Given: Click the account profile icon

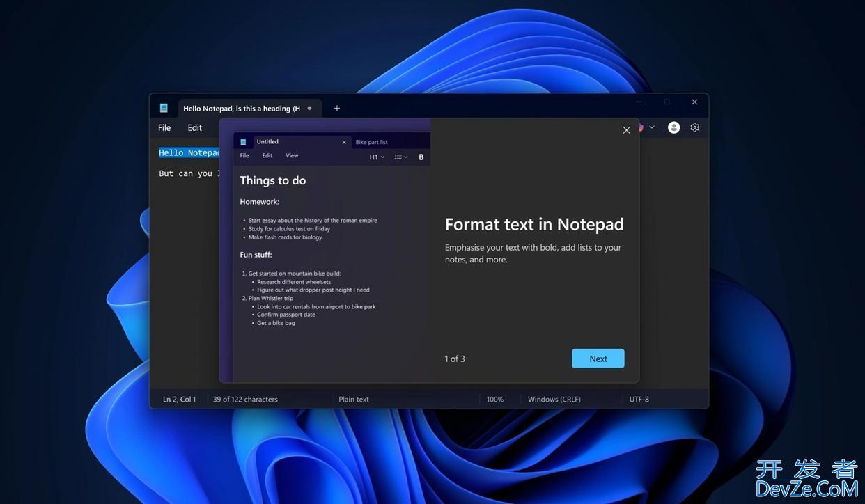Looking at the screenshot, I should pyautogui.click(x=673, y=127).
